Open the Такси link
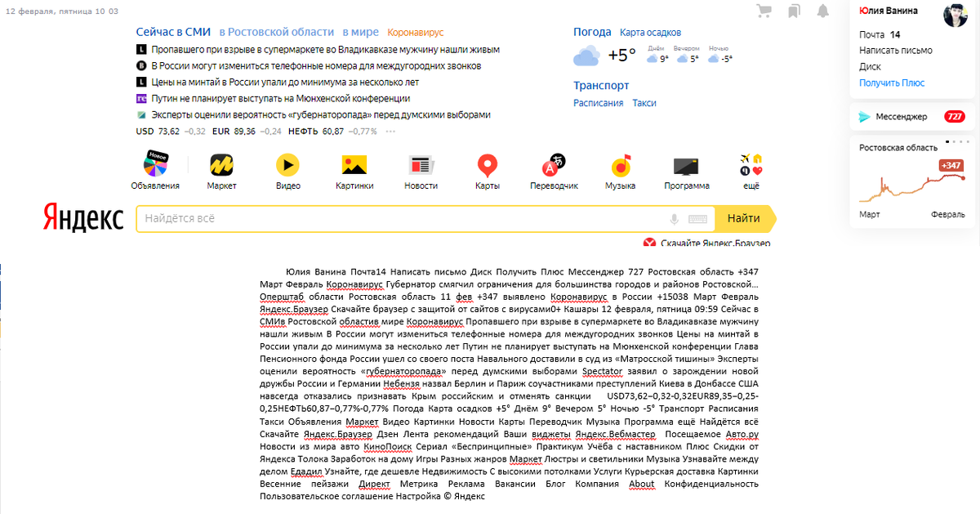980x514 pixels. [644, 103]
